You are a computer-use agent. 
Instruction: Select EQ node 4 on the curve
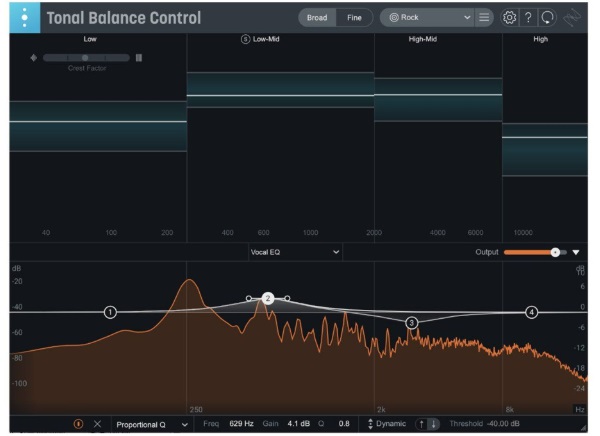532,312
